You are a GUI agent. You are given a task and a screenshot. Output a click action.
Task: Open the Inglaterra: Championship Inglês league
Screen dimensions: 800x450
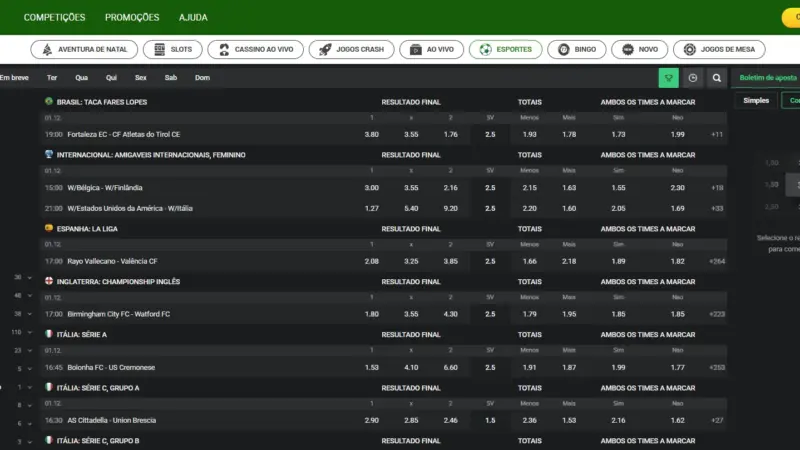118,282
